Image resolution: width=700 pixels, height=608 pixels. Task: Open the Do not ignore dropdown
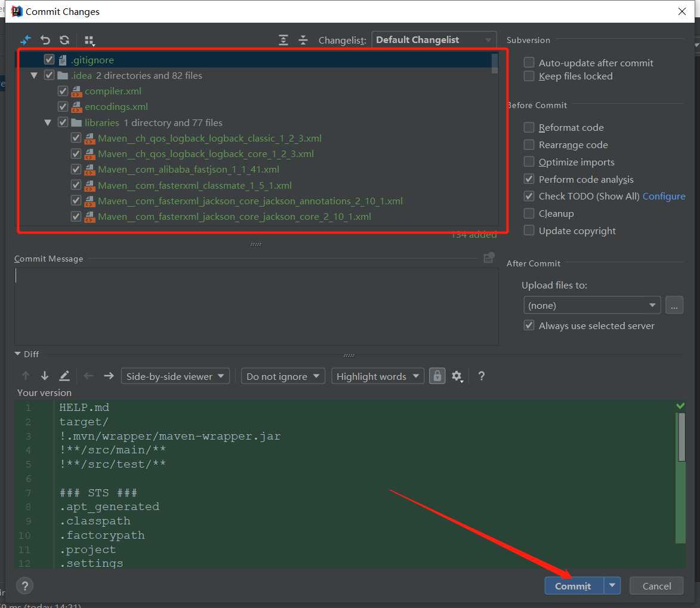283,376
